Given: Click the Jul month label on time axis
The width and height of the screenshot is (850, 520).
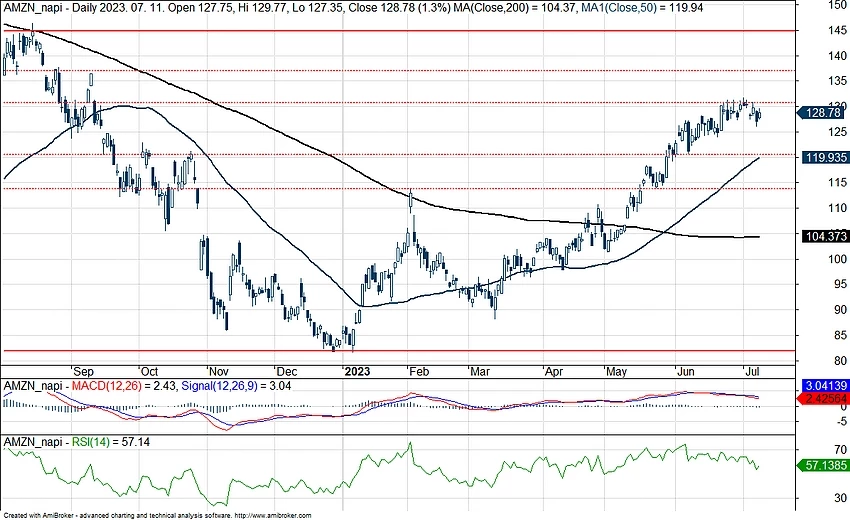Looking at the screenshot, I should (752, 371).
